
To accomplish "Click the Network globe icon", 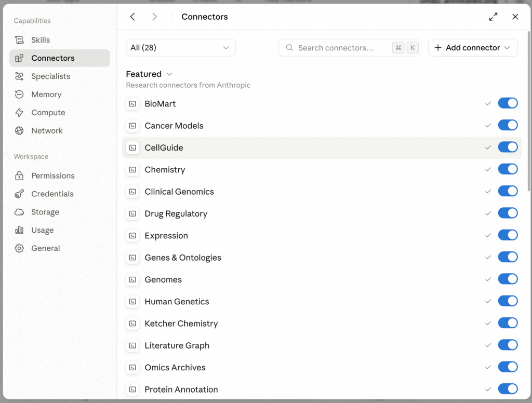I will click(x=19, y=130).
